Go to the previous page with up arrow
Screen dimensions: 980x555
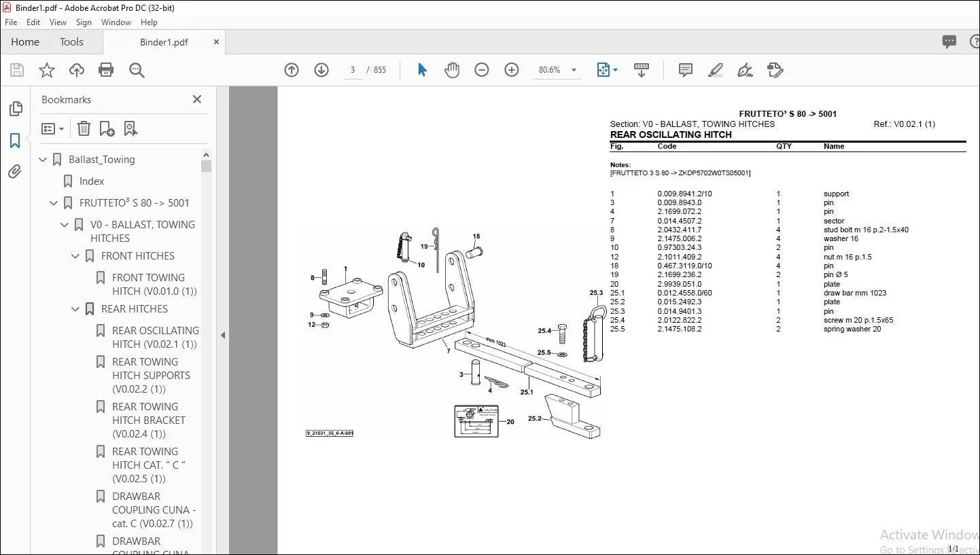click(292, 70)
